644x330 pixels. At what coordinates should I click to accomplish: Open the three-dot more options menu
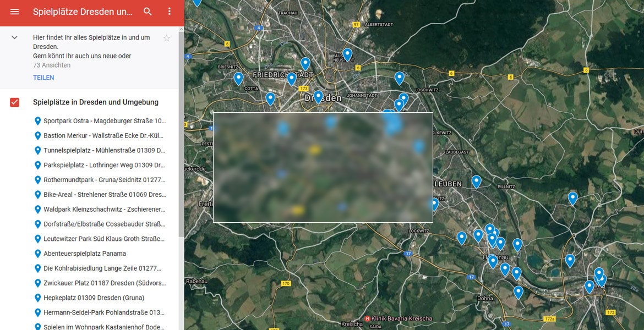pyautogui.click(x=170, y=12)
